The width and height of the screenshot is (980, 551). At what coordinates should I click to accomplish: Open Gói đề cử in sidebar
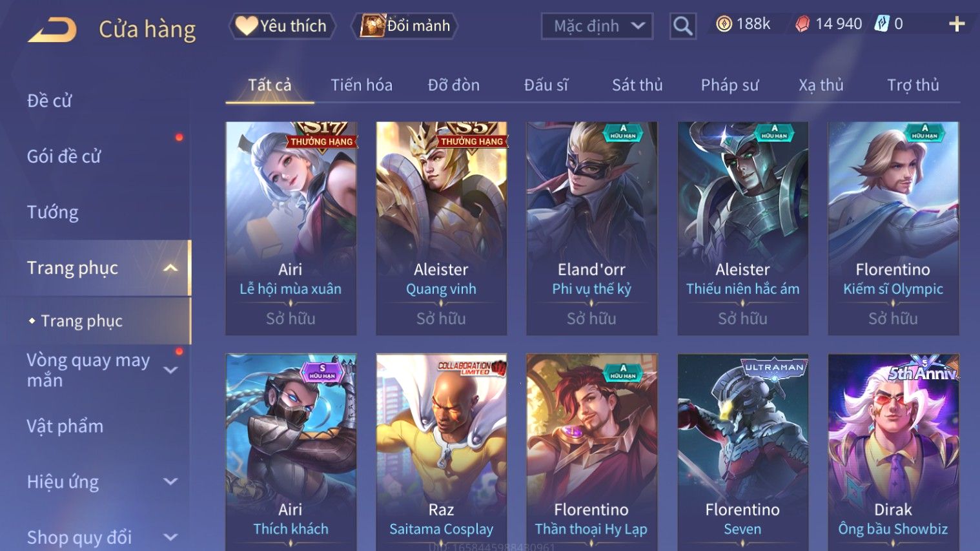click(x=64, y=156)
